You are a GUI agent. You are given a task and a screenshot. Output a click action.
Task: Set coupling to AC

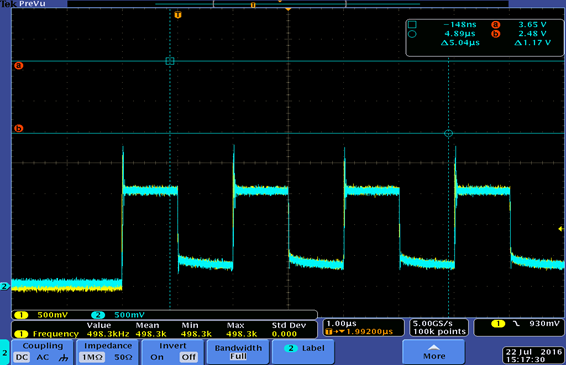pyautogui.click(x=43, y=357)
